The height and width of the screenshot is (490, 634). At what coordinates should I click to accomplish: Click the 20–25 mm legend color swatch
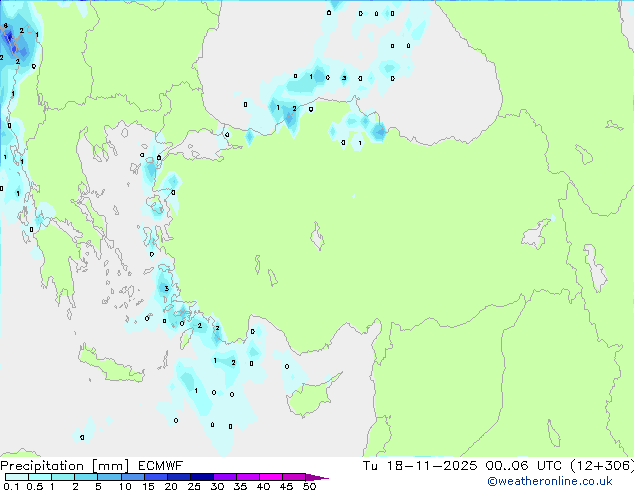click(178, 477)
